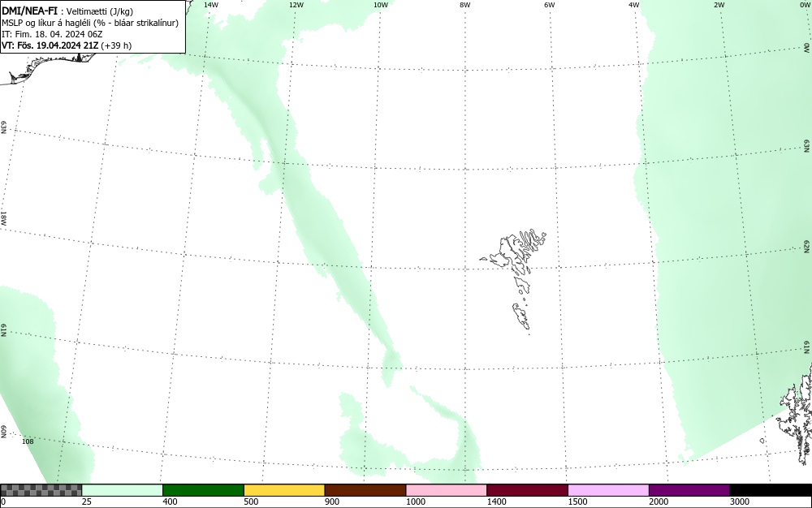Click the 4W longitude label
This screenshot has width=812, height=508.
click(x=634, y=5)
